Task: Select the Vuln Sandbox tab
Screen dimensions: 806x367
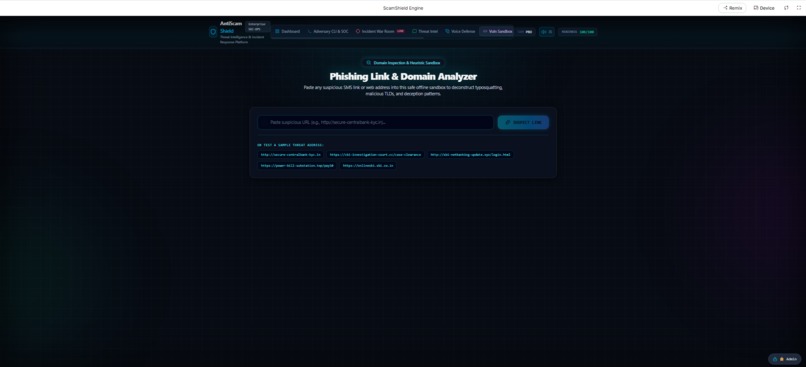Action: point(497,31)
